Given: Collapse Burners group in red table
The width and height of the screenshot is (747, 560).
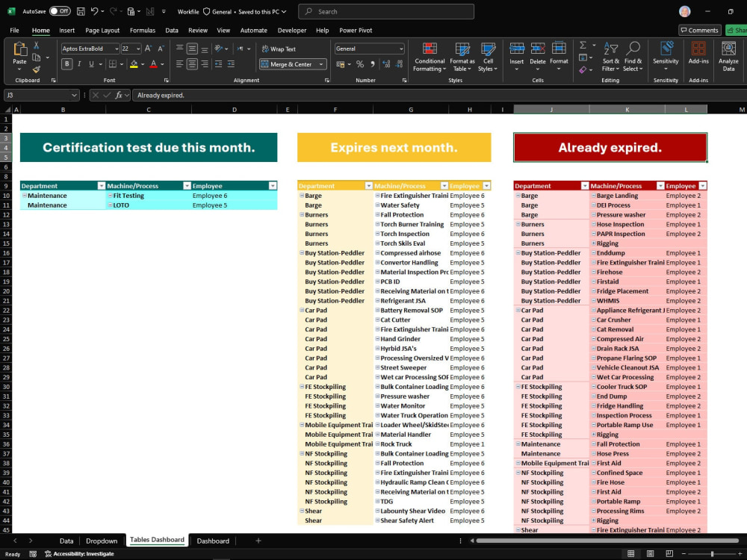Looking at the screenshot, I should tap(518, 224).
